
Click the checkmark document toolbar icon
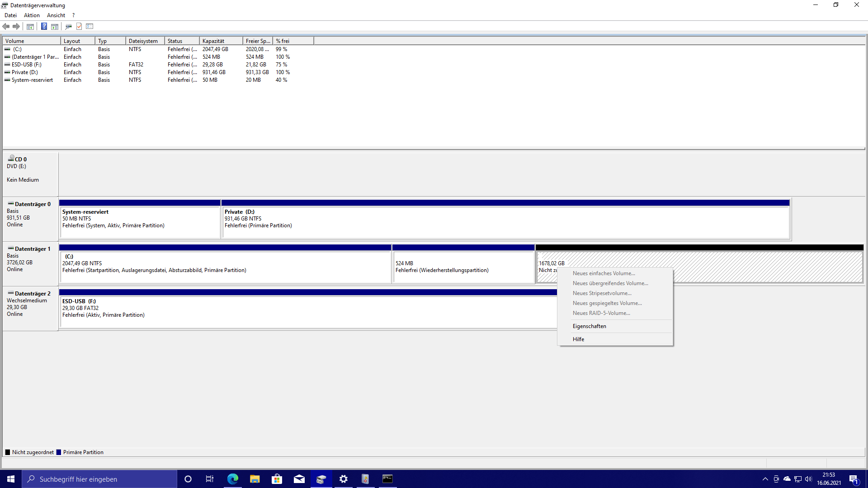tap(79, 27)
